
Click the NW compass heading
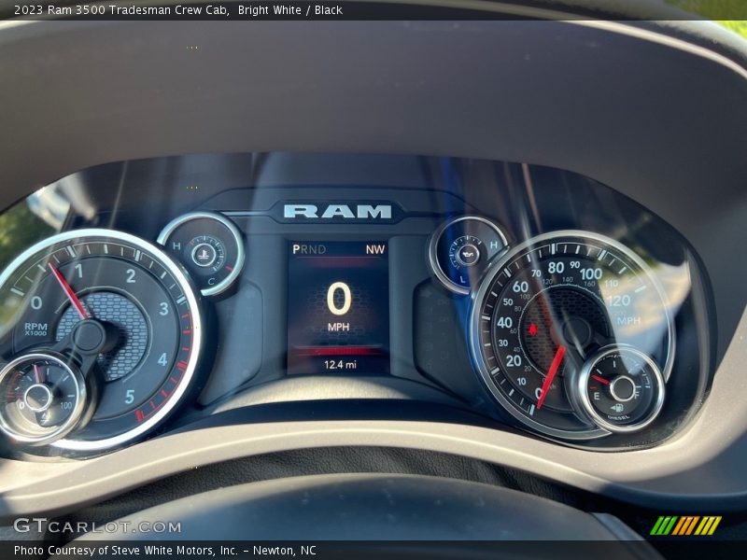pyautogui.click(x=375, y=249)
